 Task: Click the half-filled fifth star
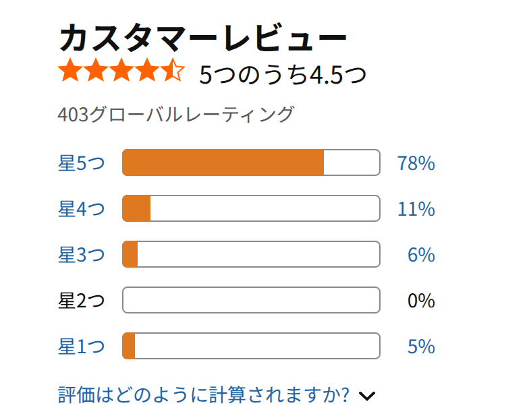click(x=173, y=70)
